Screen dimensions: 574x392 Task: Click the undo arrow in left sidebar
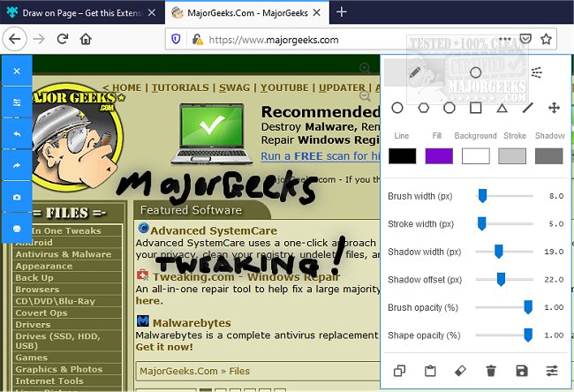[x=17, y=134]
